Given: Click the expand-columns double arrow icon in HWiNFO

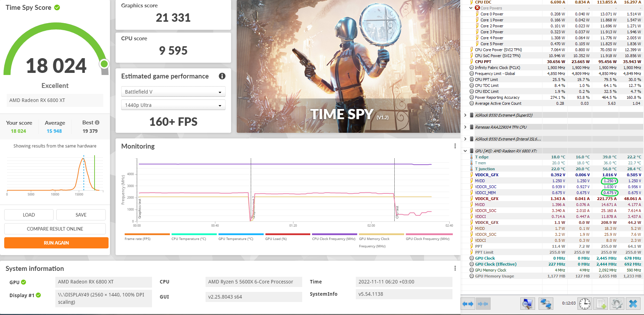Looking at the screenshot, I should coord(468,304).
